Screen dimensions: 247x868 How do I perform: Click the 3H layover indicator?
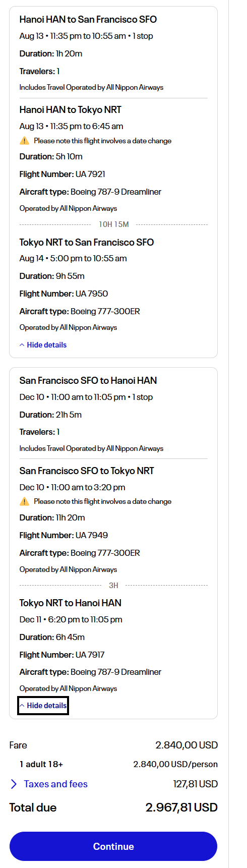pos(113,586)
